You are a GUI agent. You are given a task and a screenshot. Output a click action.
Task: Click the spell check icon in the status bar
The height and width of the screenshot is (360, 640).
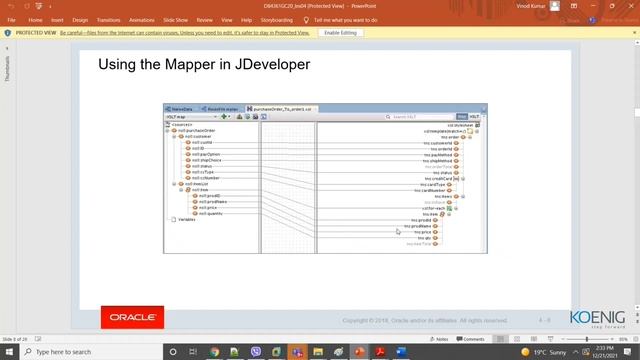(38, 339)
